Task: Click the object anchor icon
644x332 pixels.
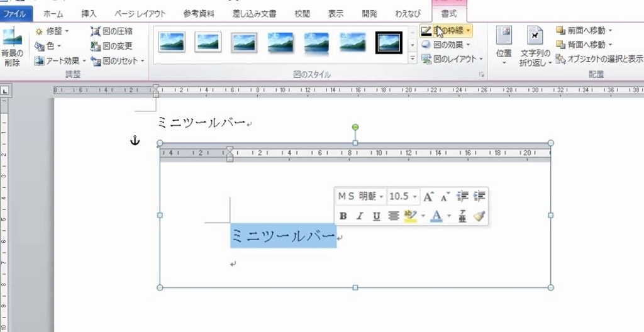Action: pos(135,141)
